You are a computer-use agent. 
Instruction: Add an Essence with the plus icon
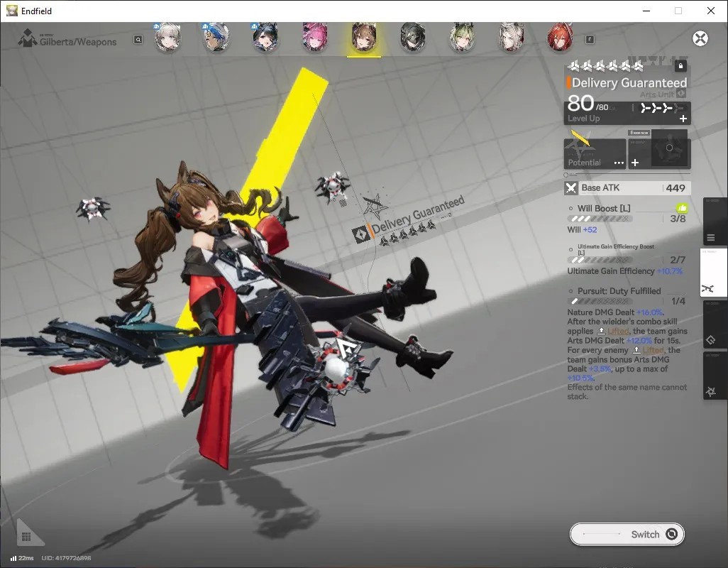[x=635, y=163]
